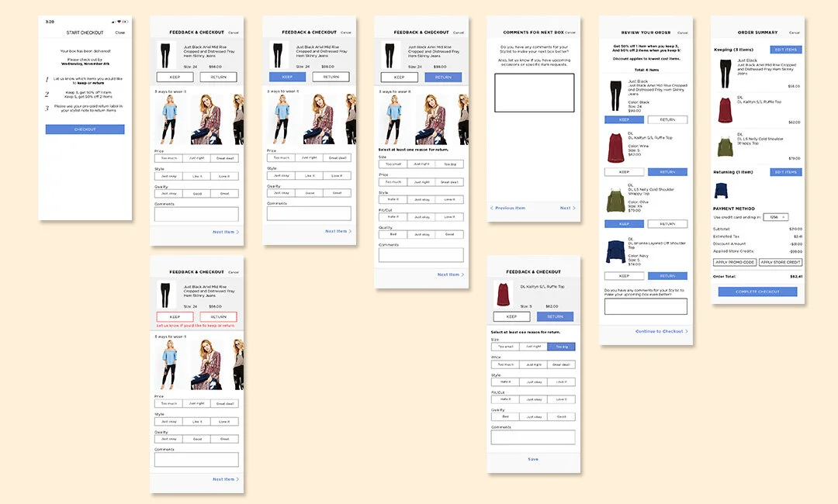
Task: Click Next on Comments For Next Box screen
Action: point(567,208)
